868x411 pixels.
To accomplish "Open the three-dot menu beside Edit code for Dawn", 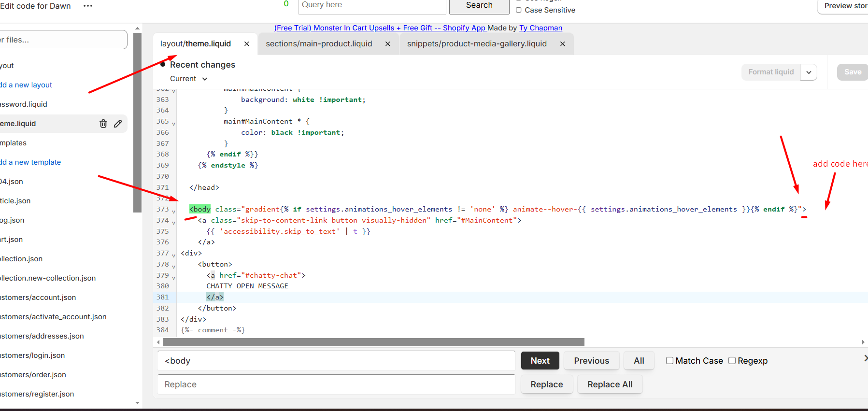I will (x=88, y=6).
